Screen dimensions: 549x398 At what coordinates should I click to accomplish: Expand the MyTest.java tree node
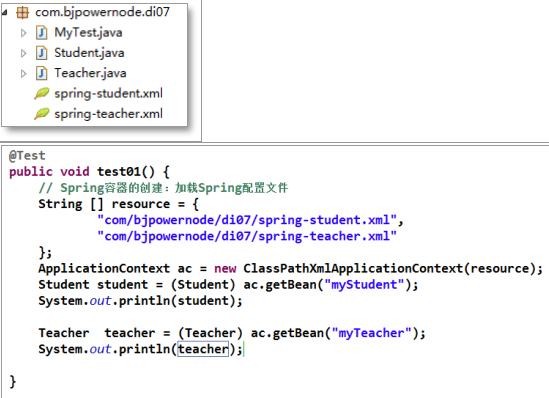tap(23, 33)
